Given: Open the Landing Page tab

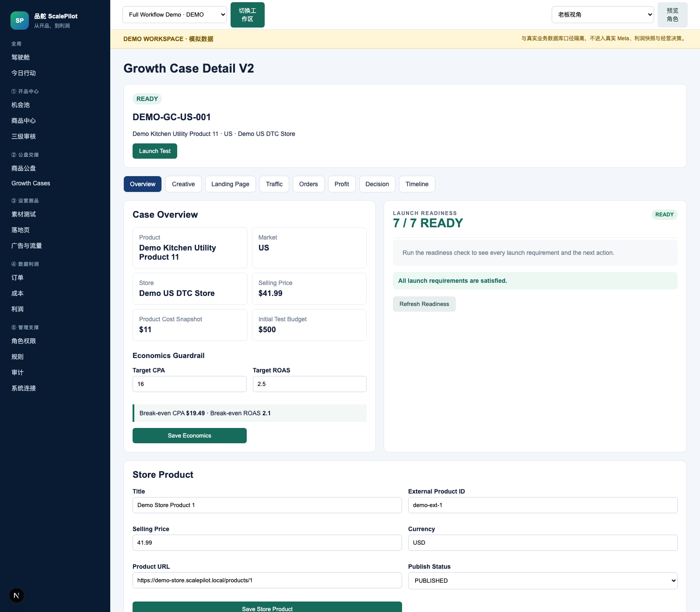Looking at the screenshot, I should [x=230, y=184].
